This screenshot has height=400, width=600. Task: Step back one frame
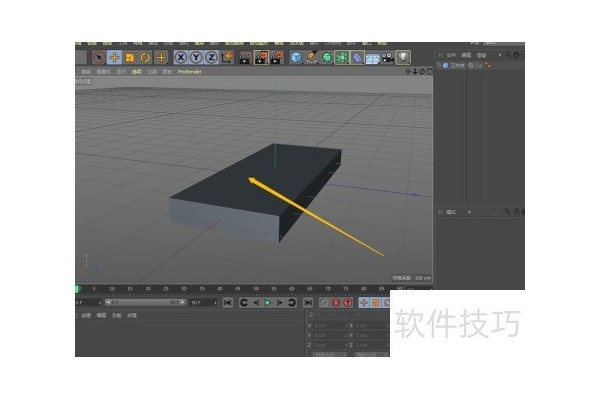click(x=256, y=303)
